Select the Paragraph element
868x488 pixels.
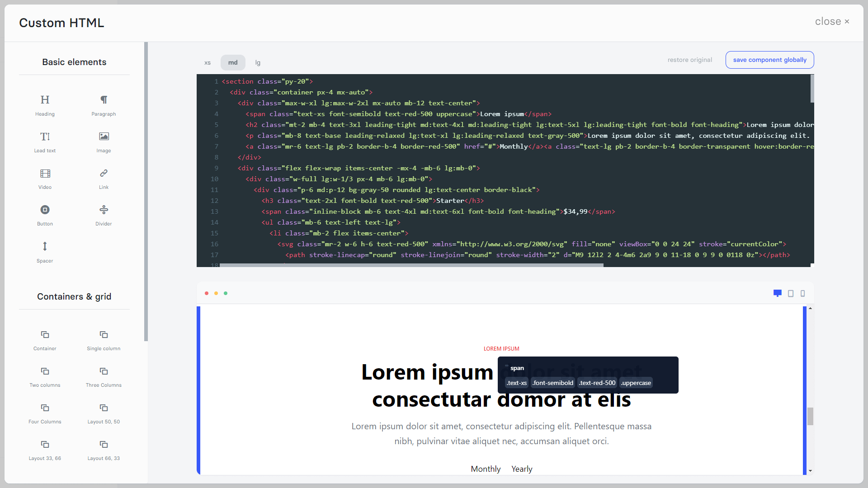[104, 105]
